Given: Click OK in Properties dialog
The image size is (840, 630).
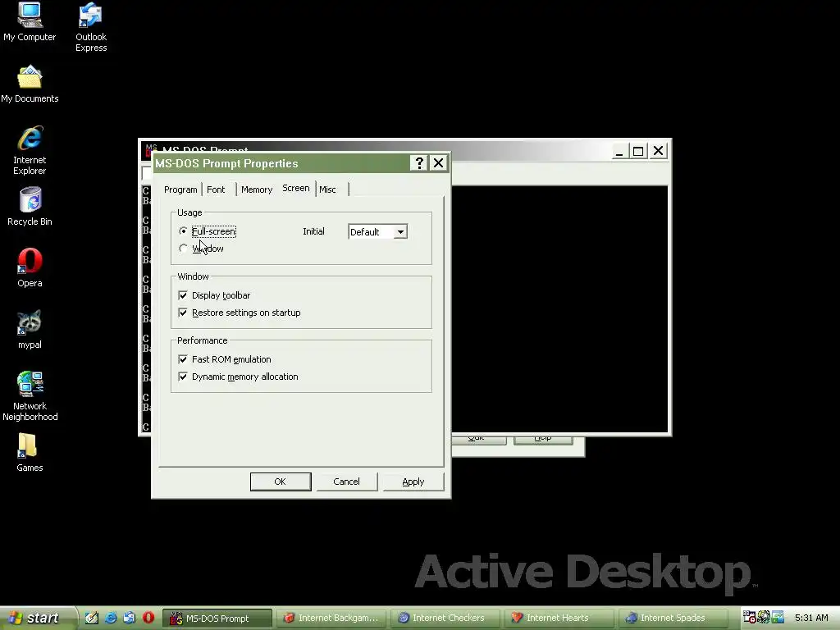Looking at the screenshot, I should point(281,482).
